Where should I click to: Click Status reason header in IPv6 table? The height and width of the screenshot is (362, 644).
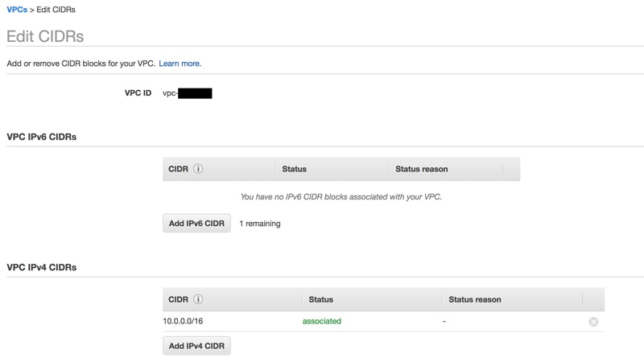coord(421,169)
